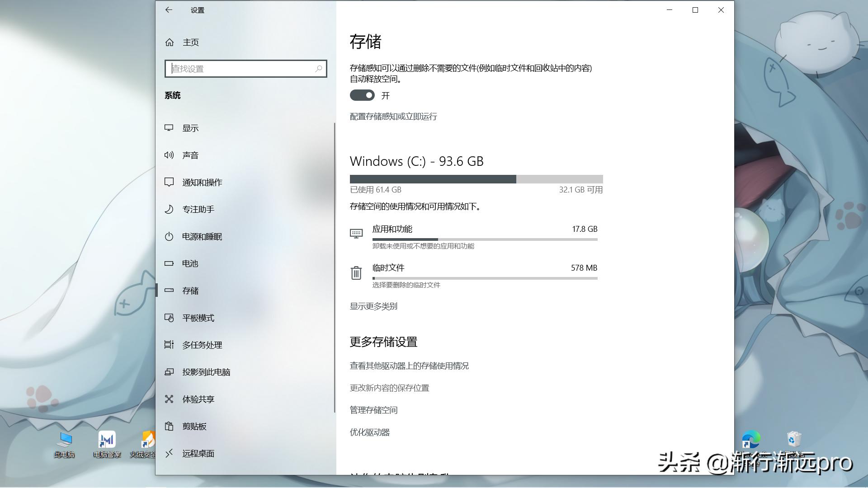Viewport: 868px width, 488px height.
Task: Expand 显示更多类别 to show more categories
Action: pos(373,306)
